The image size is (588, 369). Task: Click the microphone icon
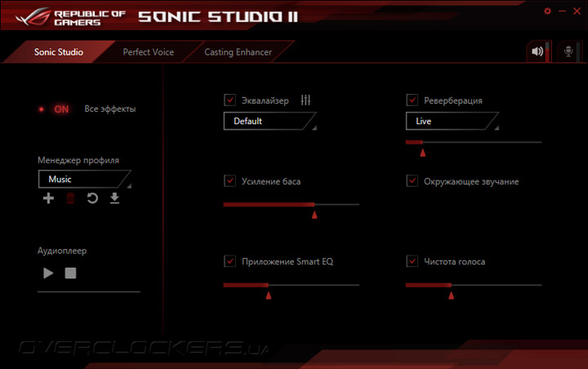point(568,51)
